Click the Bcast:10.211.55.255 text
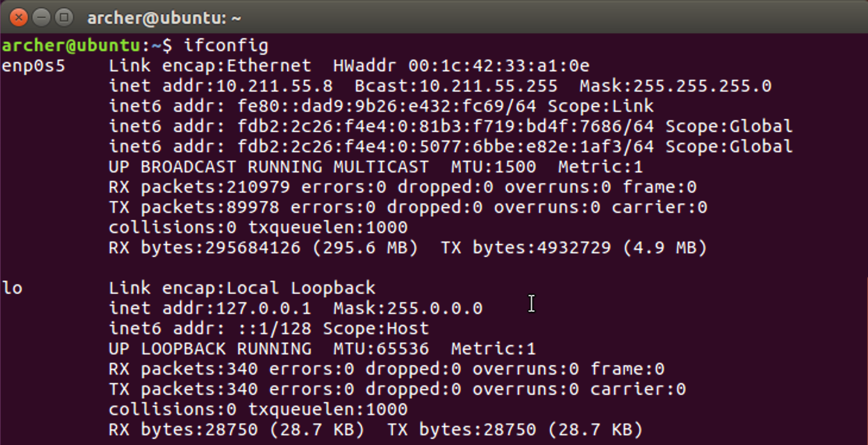 (x=456, y=86)
